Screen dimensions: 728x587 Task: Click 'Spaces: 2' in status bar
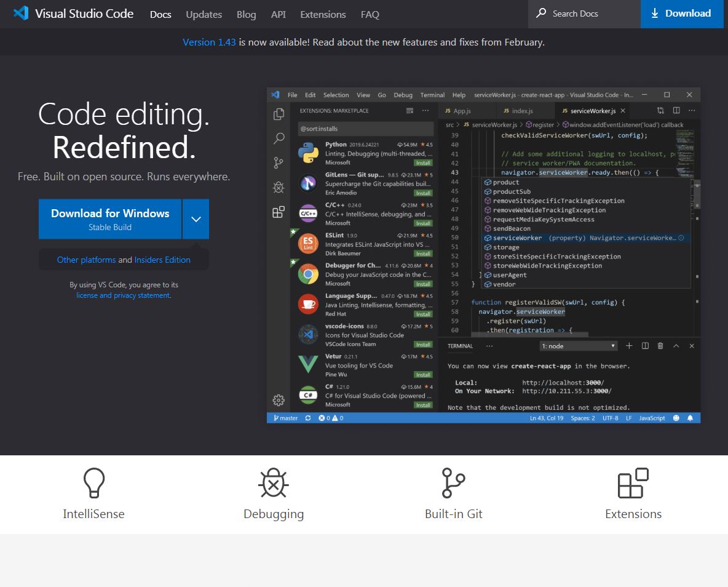tap(583, 418)
